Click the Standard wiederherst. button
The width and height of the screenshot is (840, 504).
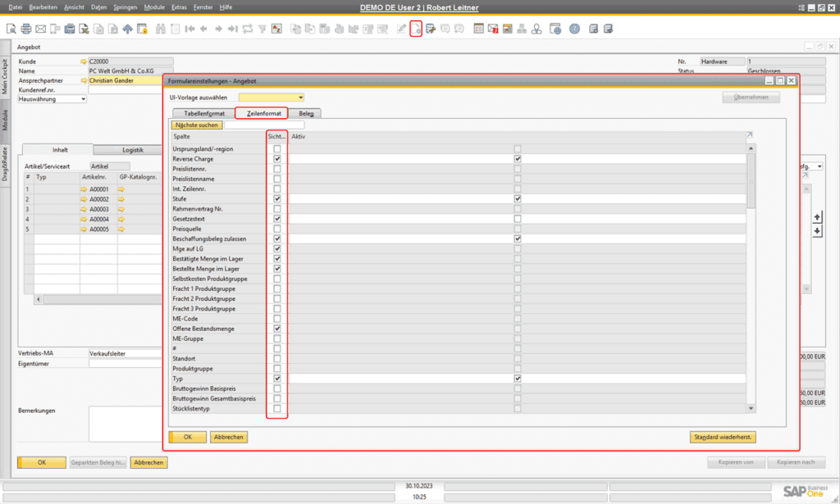[x=723, y=437]
